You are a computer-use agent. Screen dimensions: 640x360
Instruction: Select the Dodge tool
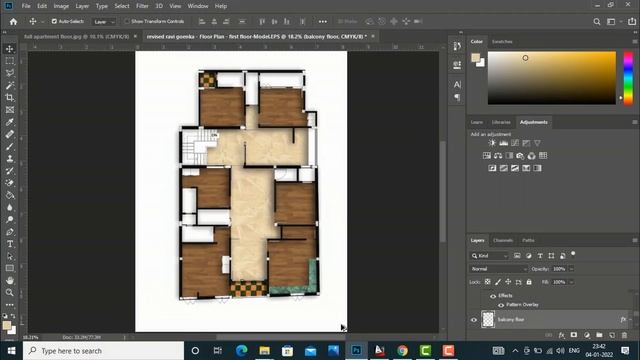[x=10, y=220]
